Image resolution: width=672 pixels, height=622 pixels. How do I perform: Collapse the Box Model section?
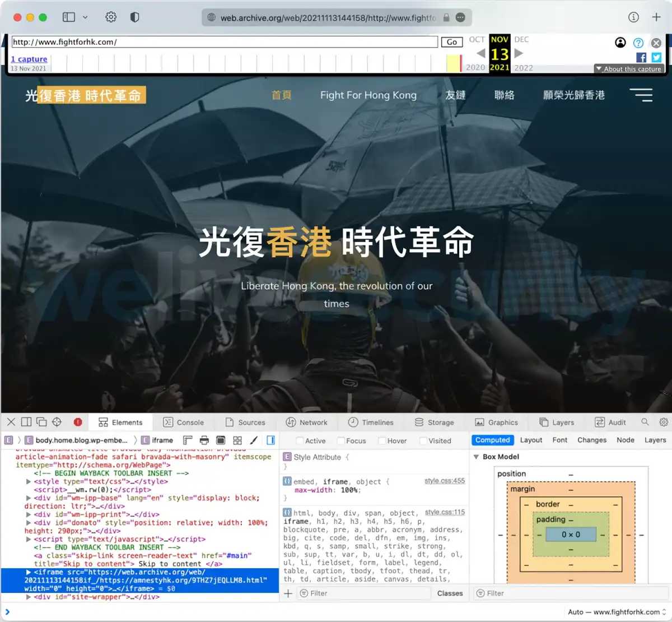click(x=476, y=457)
